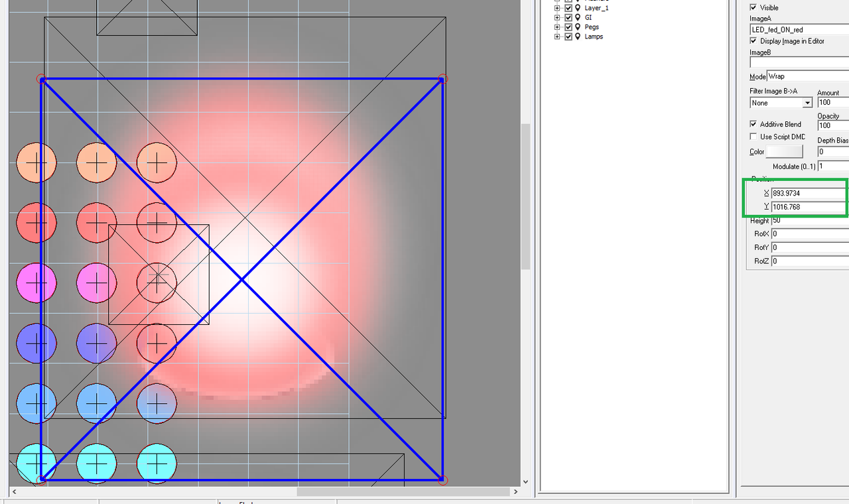Click the X position field
The width and height of the screenshot is (849, 504).
[810, 194]
